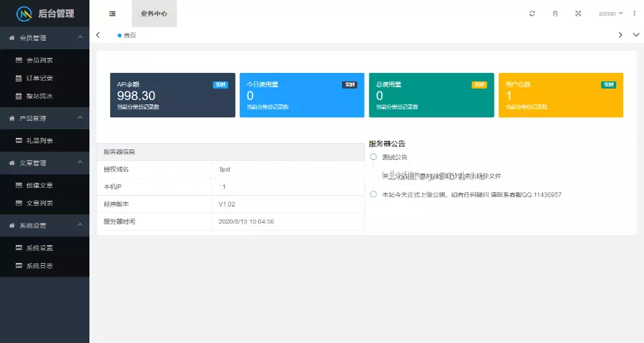
Task: Click the 后台管理 logo icon
Action: [x=25, y=14]
